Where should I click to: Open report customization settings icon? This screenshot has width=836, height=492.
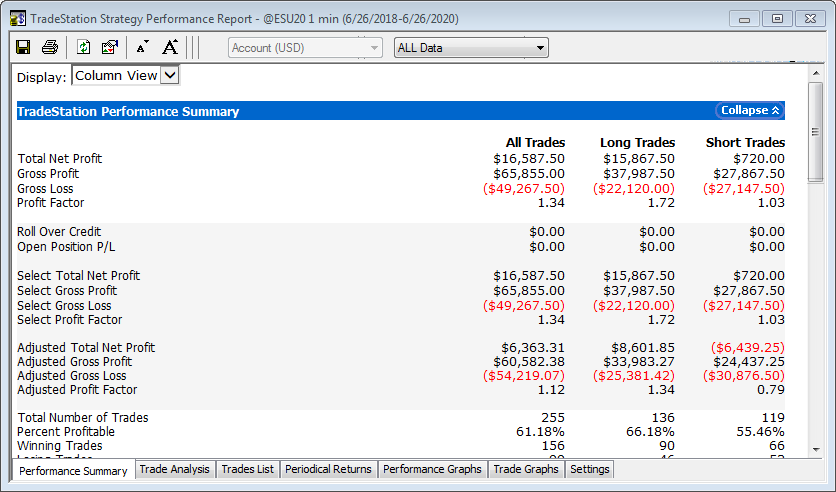tap(110, 47)
